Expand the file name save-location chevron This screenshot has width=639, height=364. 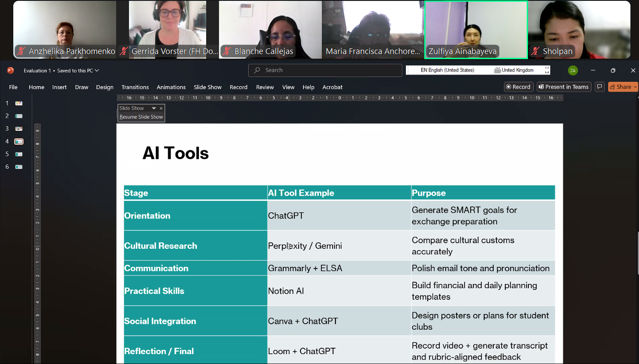coord(97,71)
